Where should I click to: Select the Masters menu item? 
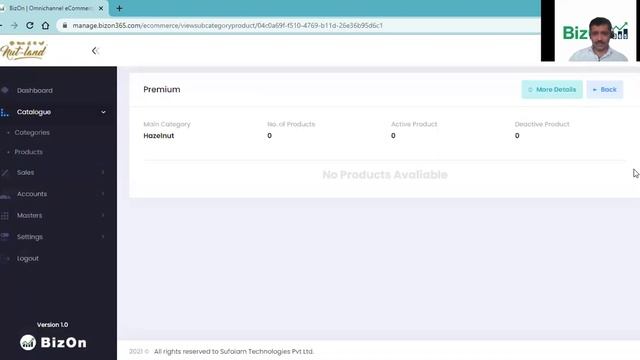pyautogui.click(x=29, y=216)
